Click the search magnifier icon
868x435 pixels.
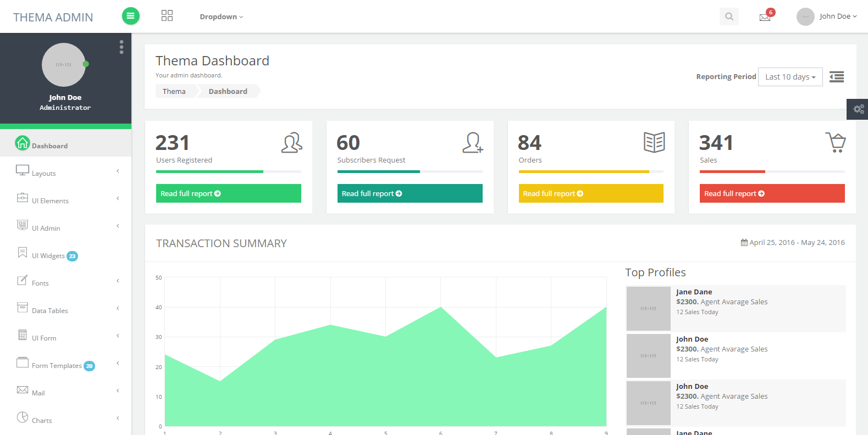[729, 16]
